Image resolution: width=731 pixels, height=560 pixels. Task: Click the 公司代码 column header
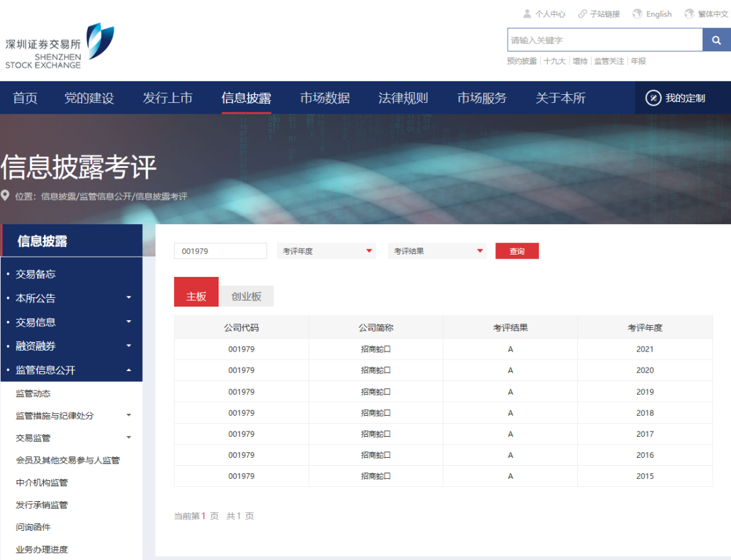pos(242,328)
